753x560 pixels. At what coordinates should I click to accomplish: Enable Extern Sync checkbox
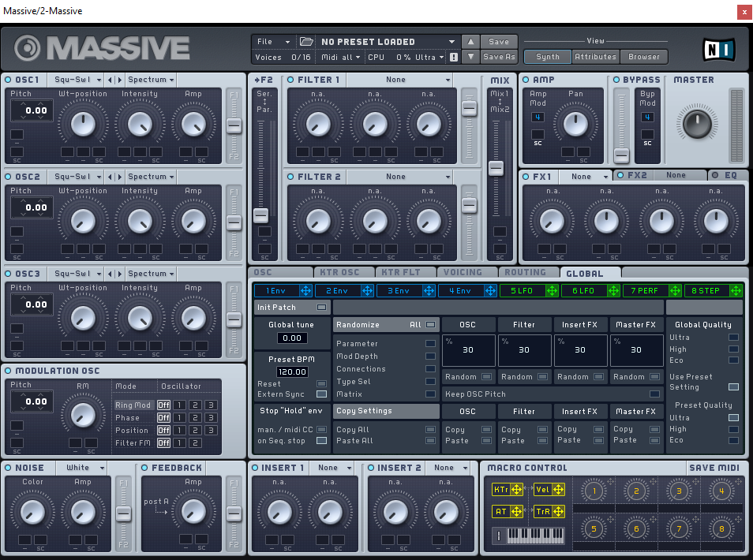(321, 394)
